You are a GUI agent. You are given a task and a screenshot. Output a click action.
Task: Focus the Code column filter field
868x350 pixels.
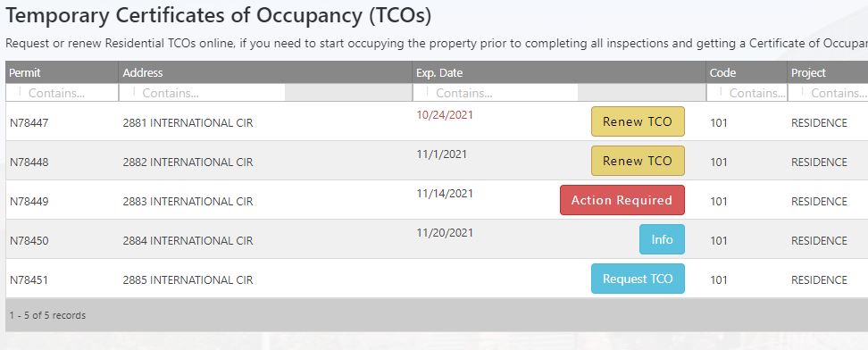click(x=747, y=93)
